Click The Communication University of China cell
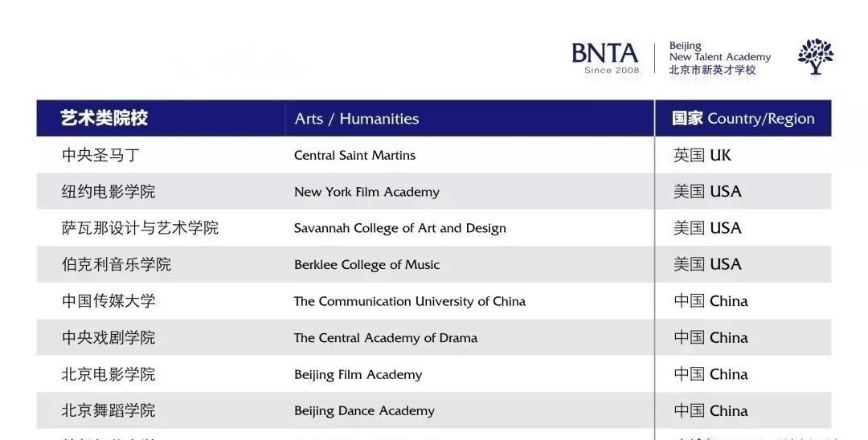 coord(409,302)
